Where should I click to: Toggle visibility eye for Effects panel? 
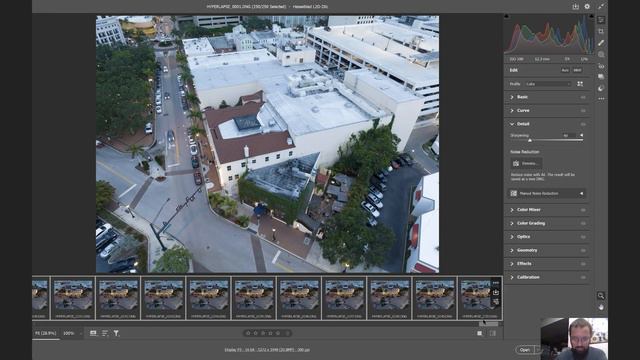pyautogui.click(x=583, y=264)
